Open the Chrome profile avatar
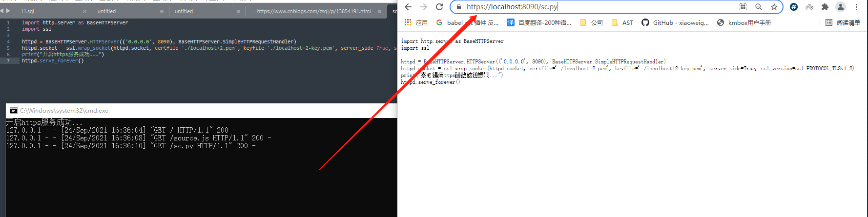This screenshot has height=217, width=868. pos(841,7)
